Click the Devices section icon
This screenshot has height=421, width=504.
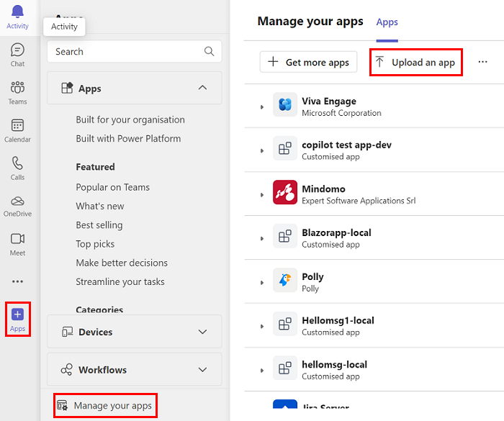[67, 332]
